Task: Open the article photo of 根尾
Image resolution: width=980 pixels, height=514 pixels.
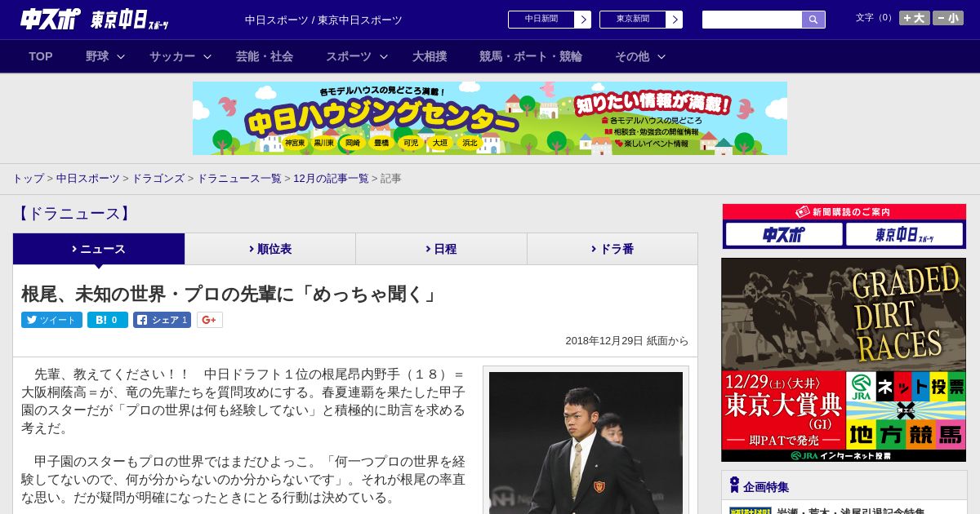Action: coord(586,443)
